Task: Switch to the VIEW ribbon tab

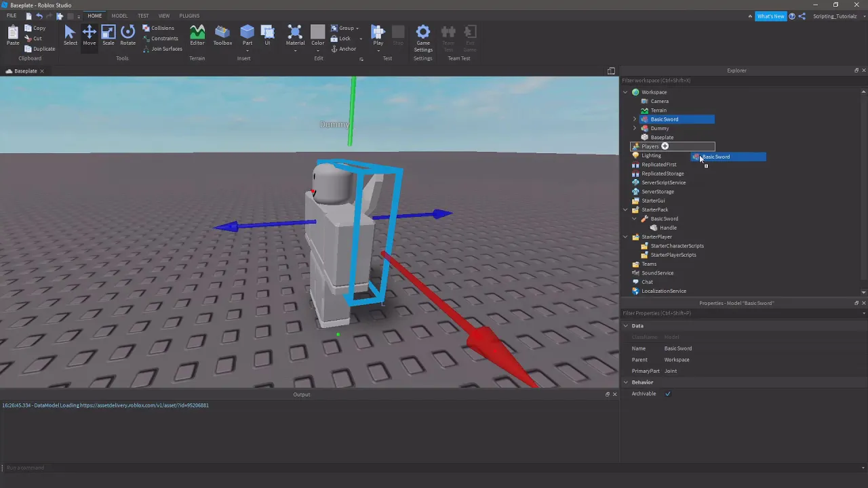Action: (164, 16)
